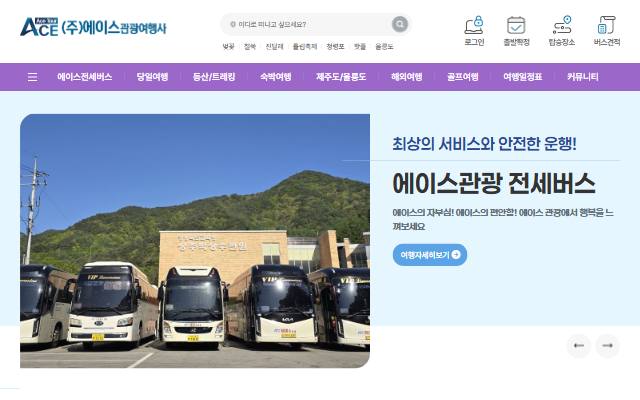Open the 커뮤니티 menu
The width and height of the screenshot is (640, 400).
582,77
